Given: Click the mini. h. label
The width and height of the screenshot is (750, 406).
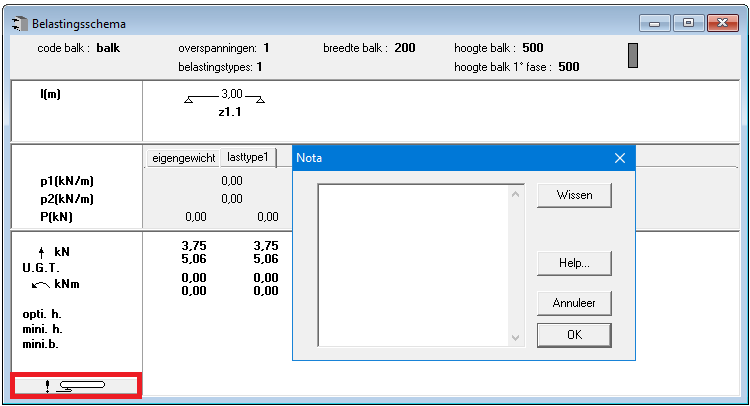Looking at the screenshot, I should [x=42, y=329].
